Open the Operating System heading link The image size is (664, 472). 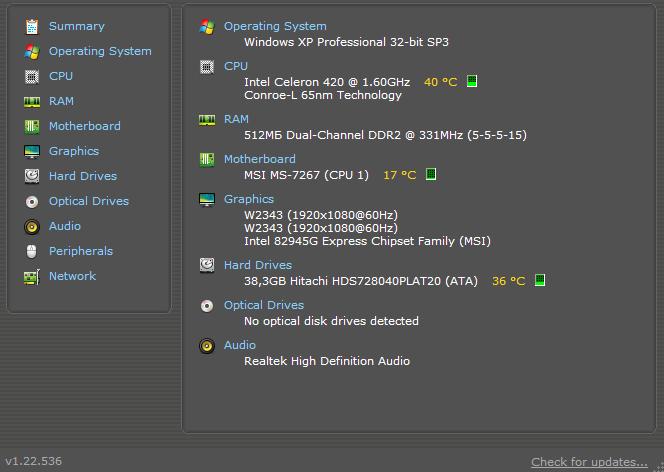click(x=275, y=26)
